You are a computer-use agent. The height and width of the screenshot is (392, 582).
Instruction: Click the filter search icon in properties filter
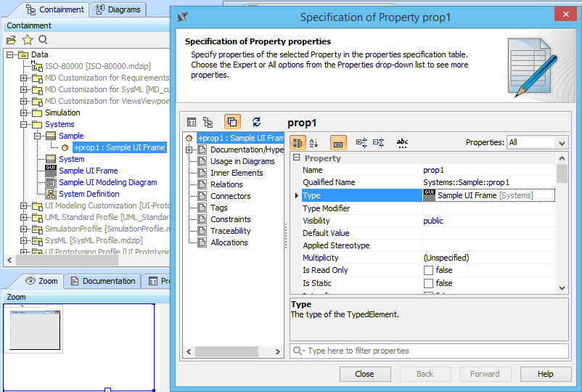tap(299, 351)
